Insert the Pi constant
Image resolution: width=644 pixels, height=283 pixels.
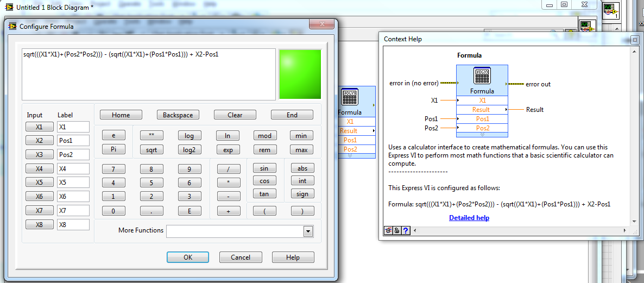(113, 149)
